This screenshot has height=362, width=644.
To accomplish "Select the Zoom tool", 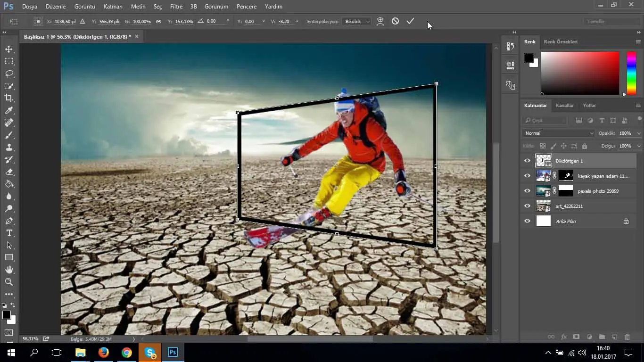I will (9, 282).
